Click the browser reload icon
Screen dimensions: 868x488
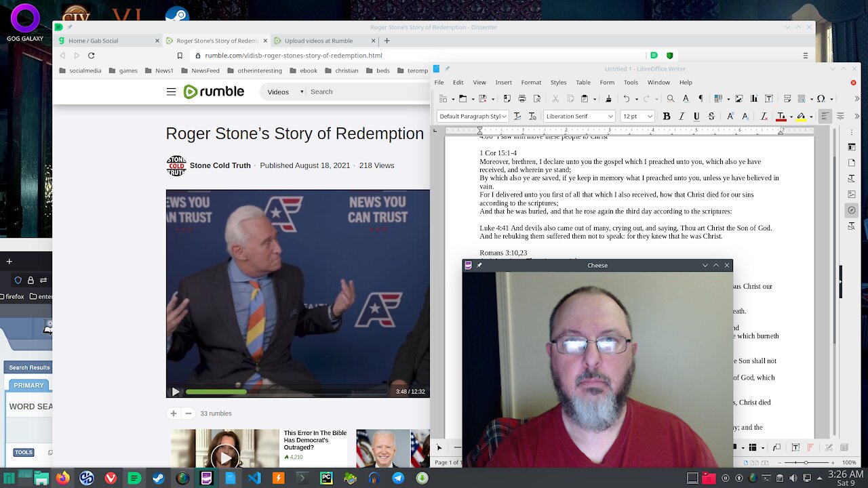pyautogui.click(x=91, y=56)
